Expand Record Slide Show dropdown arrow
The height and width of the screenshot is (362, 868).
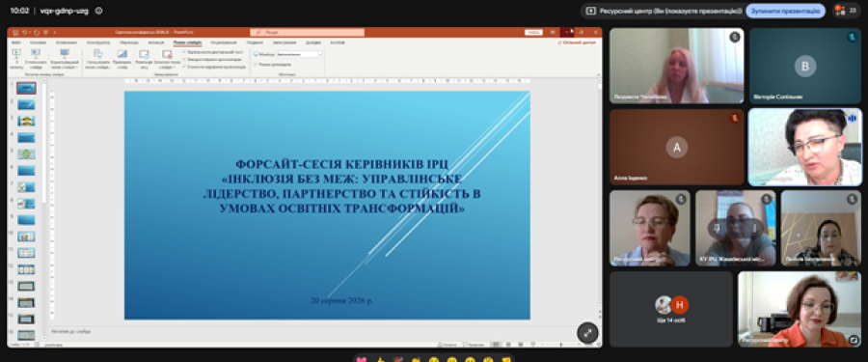pos(174,68)
